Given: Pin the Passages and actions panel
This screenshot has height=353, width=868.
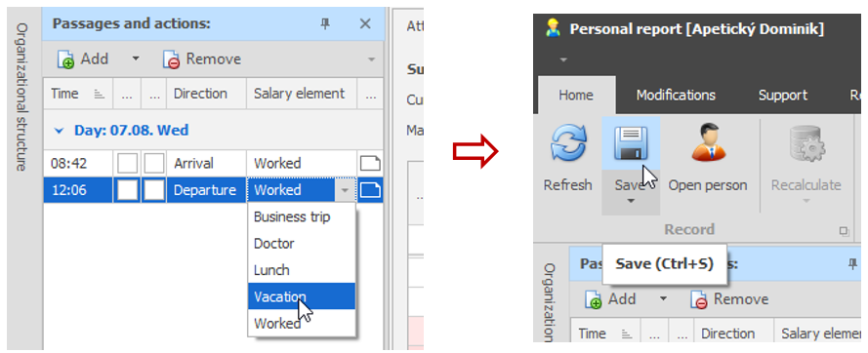Looking at the screenshot, I should coord(325,23).
